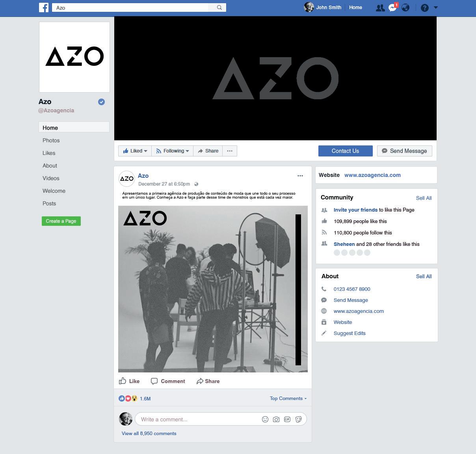The height and width of the screenshot is (454, 476).
Task: Click the wow reaction icon
Action: tap(134, 398)
